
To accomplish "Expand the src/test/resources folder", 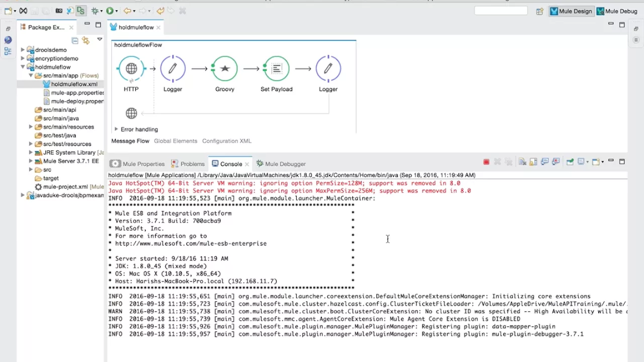I will coord(31,144).
